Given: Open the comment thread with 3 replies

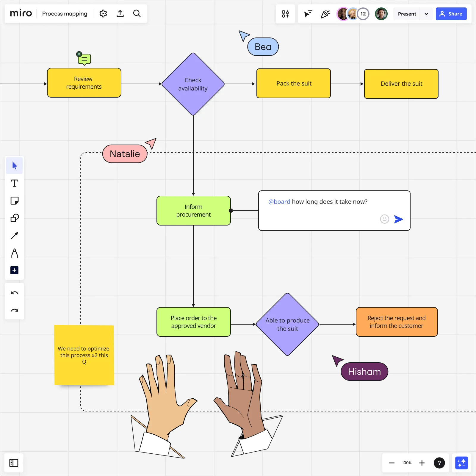Looking at the screenshot, I should [84, 59].
